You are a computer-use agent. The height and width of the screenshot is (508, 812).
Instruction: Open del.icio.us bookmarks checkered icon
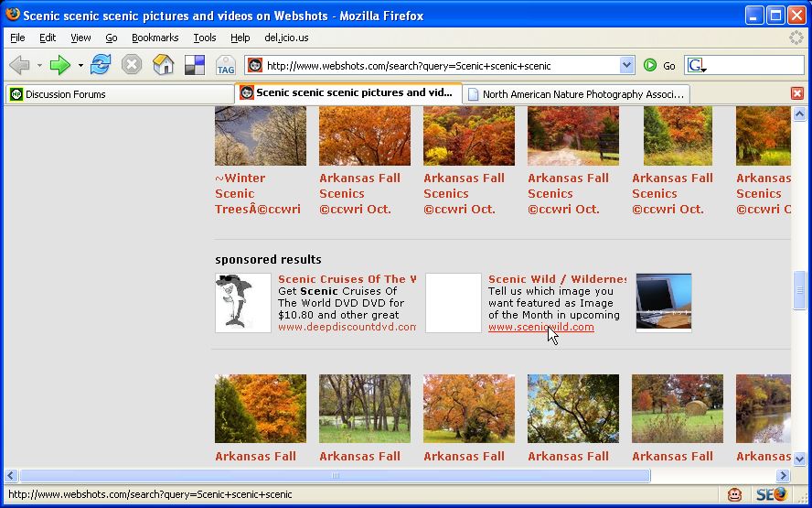pyautogui.click(x=195, y=65)
